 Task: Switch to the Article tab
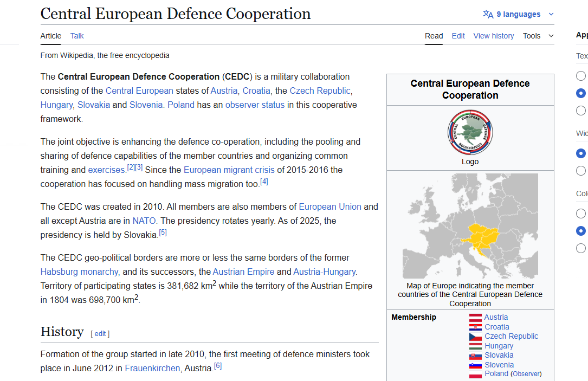[50, 36]
